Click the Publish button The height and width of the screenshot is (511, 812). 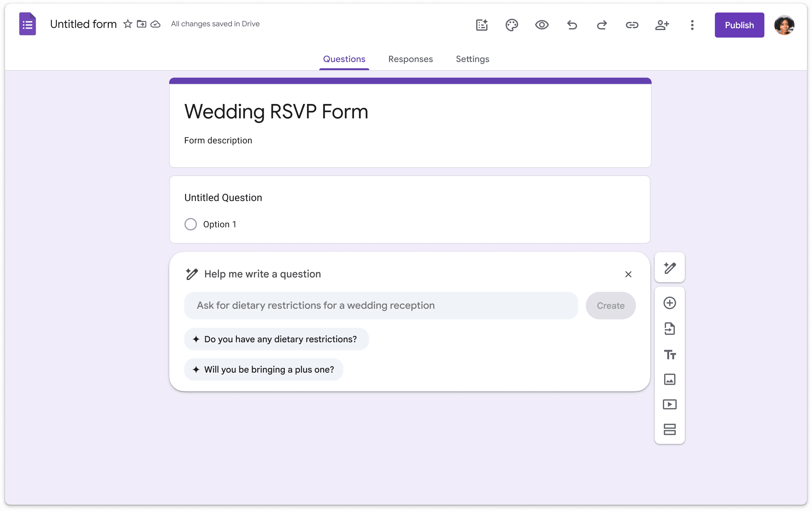pos(739,25)
